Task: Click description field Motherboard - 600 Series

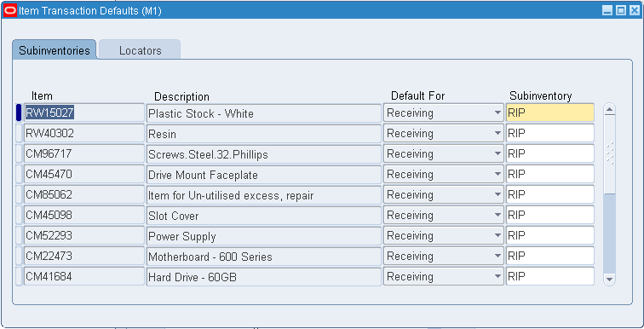Action: 264,257
